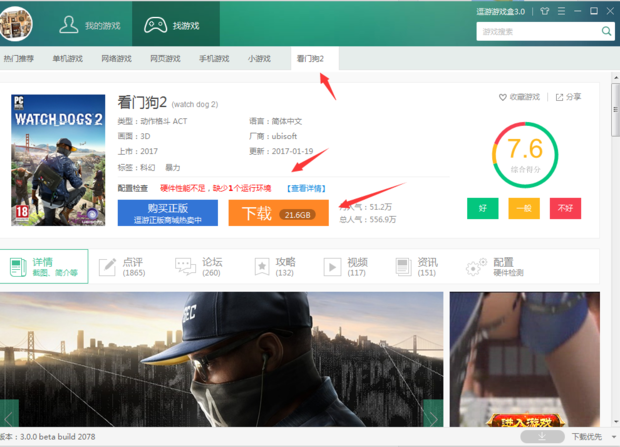Open the 攻略 guides tab
The width and height of the screenshot is (620, 447).
(275, 267)
